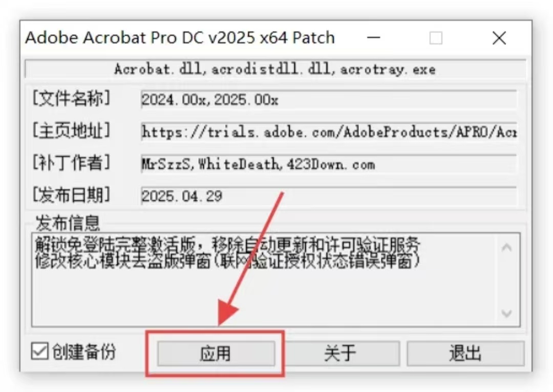This screenshot has width=553, height=392.
Task: Minimize the patch window
Action: point(373,37)
